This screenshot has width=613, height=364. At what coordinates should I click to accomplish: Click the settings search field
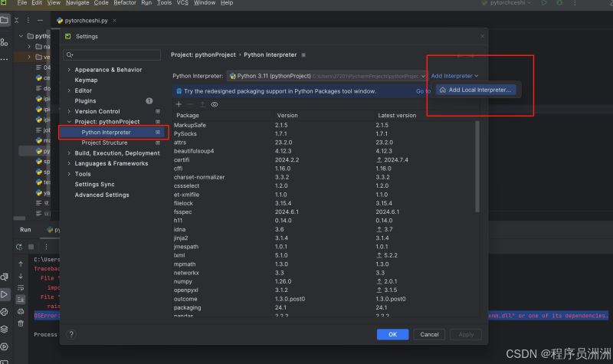pyautogui.click(x=112, y=54)
